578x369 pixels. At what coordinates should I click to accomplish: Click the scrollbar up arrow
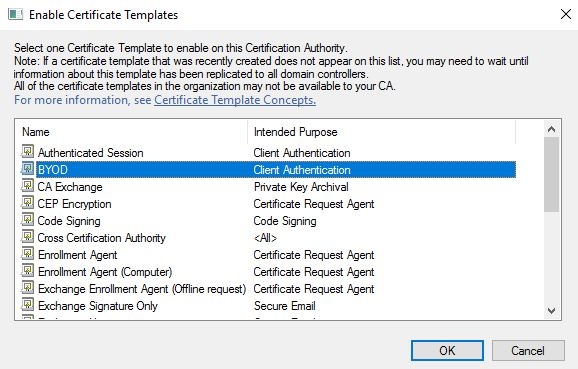(x=551, y=129)
